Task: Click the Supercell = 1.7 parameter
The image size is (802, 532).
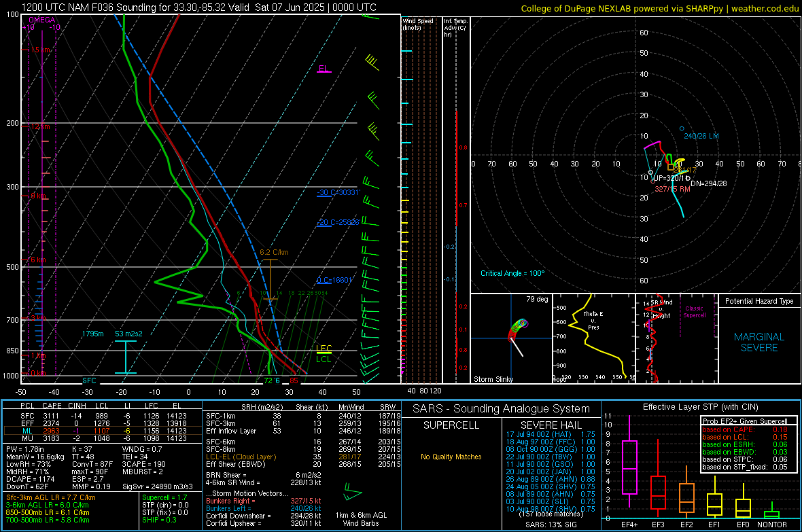Action: pyautogui.click(x=164, y=497)
